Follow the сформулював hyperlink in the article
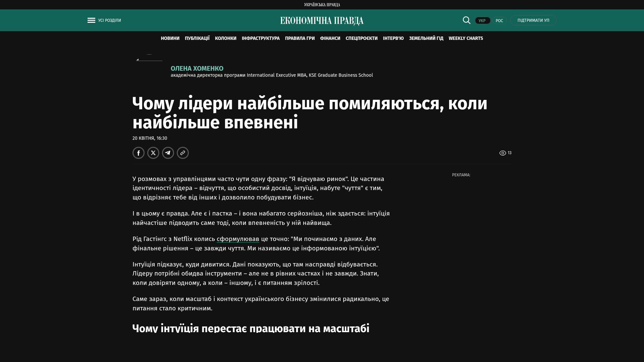The height and width of the screenshot is (362, 644). (x=238, y=239)
